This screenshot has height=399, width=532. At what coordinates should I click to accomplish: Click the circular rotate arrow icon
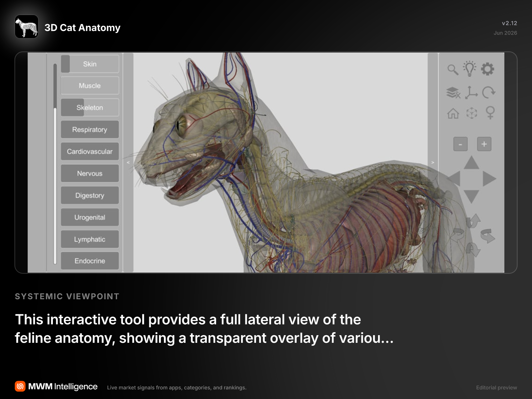pos(489,92)
